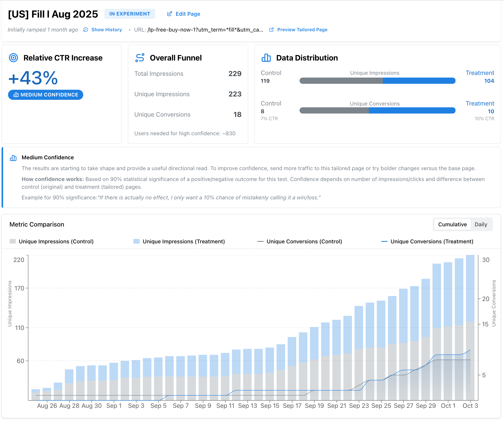Switch the chart to Daily view
This screenshot has height=421, width=504.
point(481,224)
